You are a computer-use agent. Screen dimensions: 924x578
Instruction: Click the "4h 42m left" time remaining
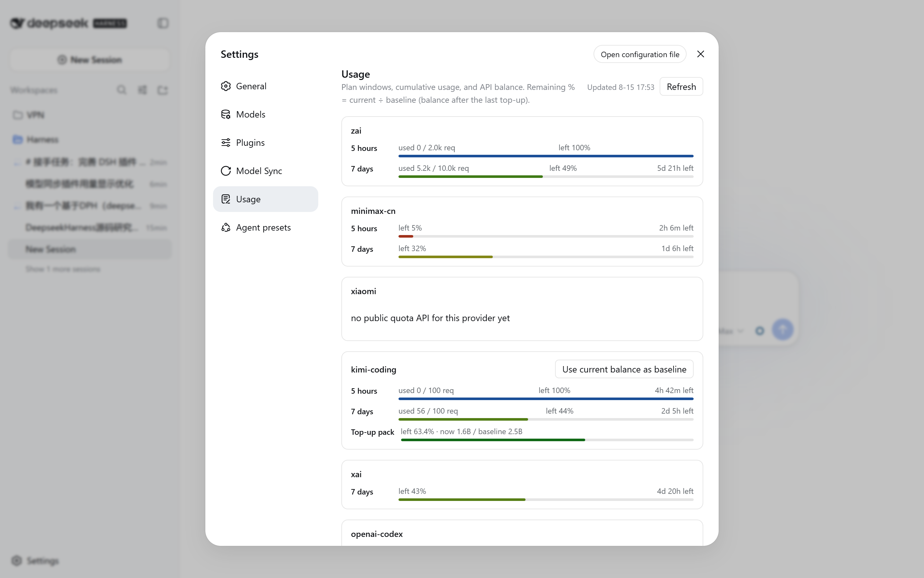tap(674, 390)
